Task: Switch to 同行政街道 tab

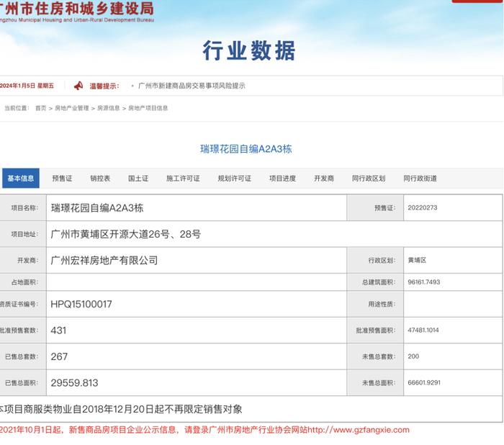Action: pos(420,179)
